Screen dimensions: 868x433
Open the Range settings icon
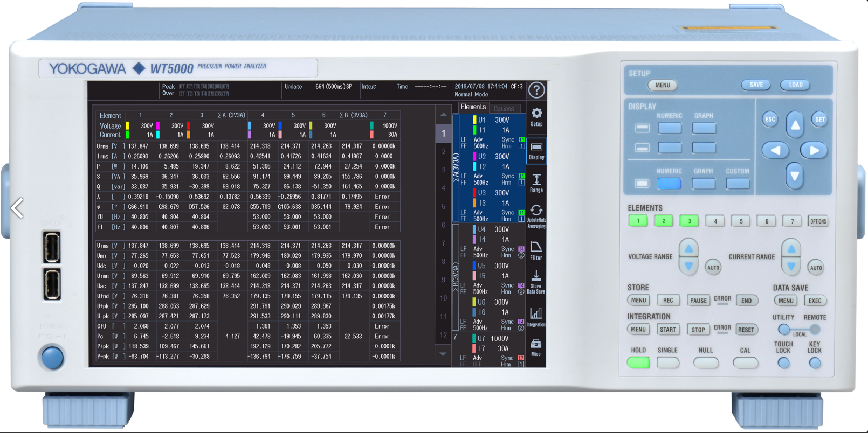[x=536, y=183]
